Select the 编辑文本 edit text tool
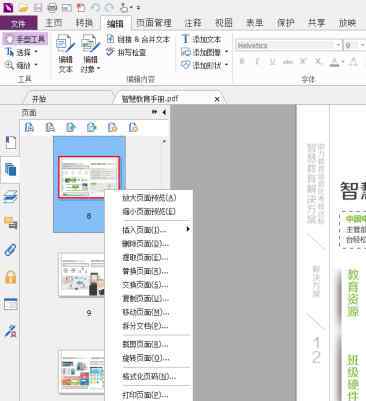 pos(65,54)
